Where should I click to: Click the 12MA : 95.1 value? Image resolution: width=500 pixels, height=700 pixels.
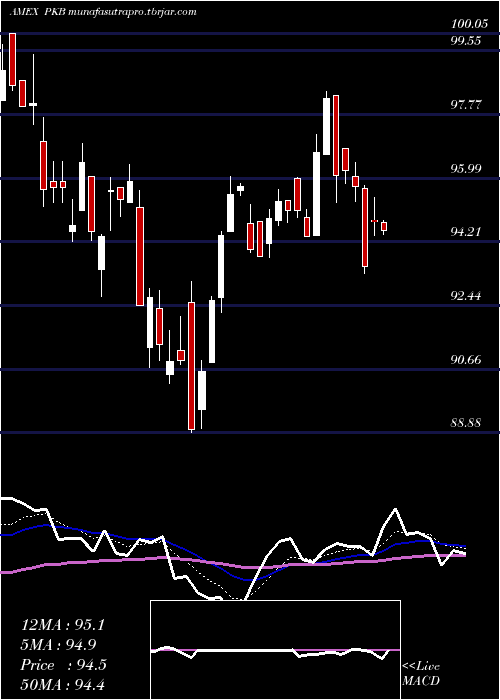tap(63, 625)
